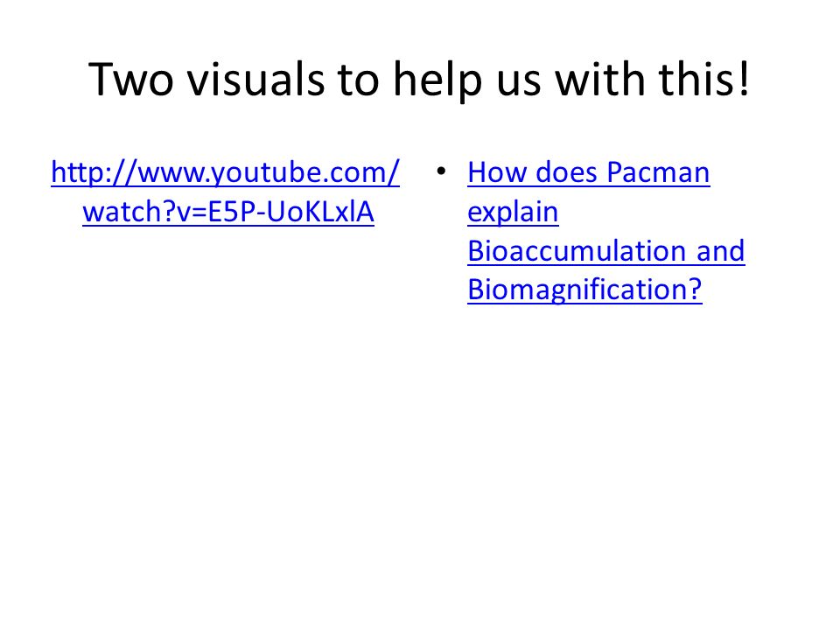Click the word visuals in the title
This screenshot has width=840, height=630.
point(255,80)
